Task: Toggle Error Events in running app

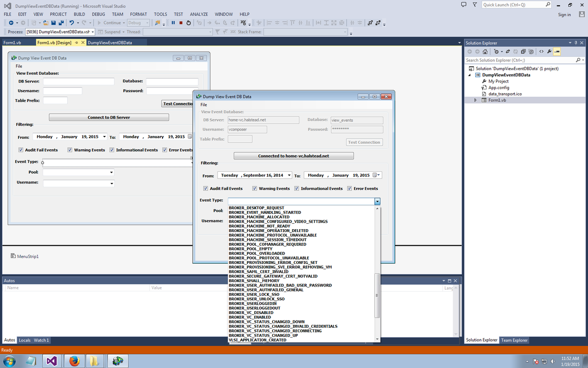Action: click(x=349, y=188)
